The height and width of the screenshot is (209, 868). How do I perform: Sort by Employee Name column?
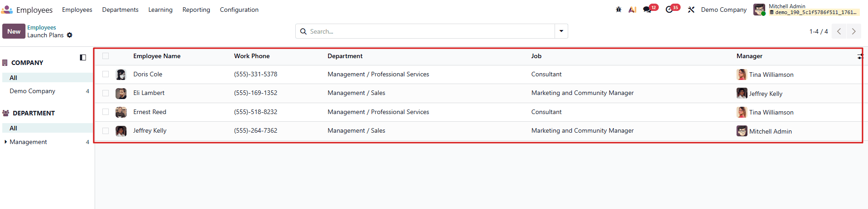tap(157, 56)
